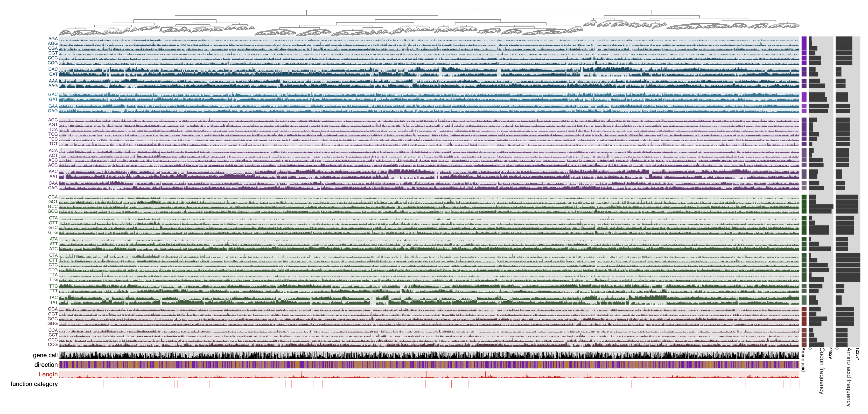Click the purple amino acid swatch beside AGA
The height and width of the screenshot is (414, 868).
pyautogui.click(x=804, y=39)
